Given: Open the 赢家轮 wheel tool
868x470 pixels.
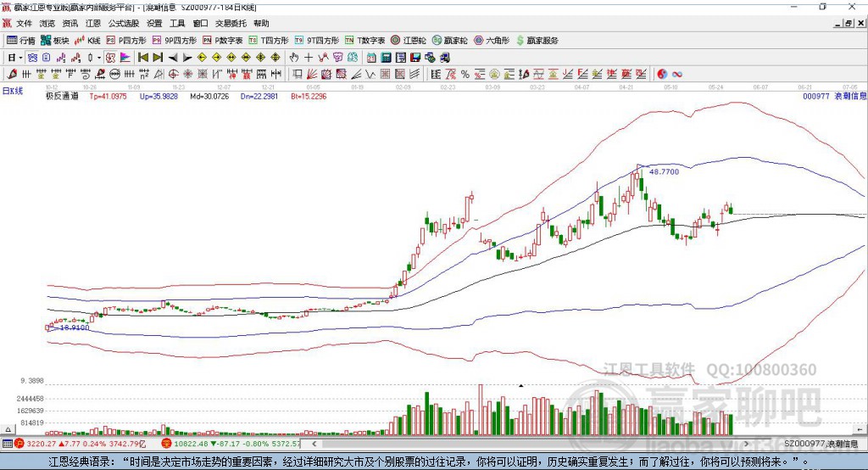Looking at the screenshot, I should click(449, 41).
